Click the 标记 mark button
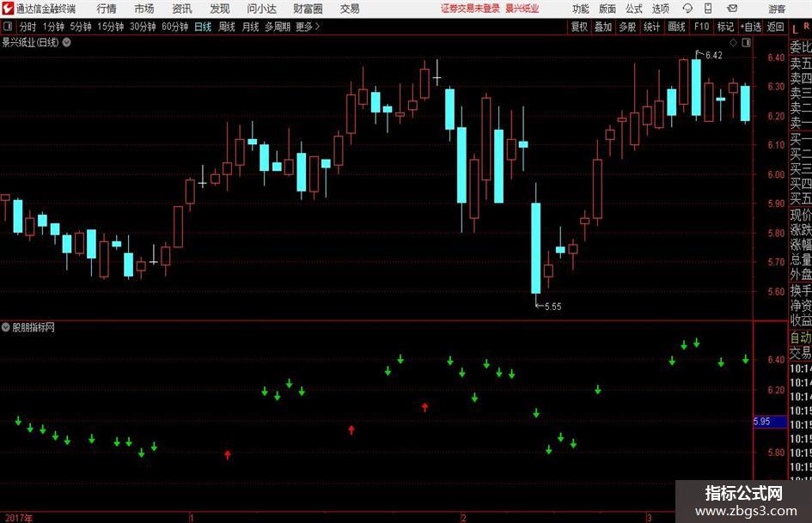Viewport: 812px width, 523px height. click(x=725, y=27)
